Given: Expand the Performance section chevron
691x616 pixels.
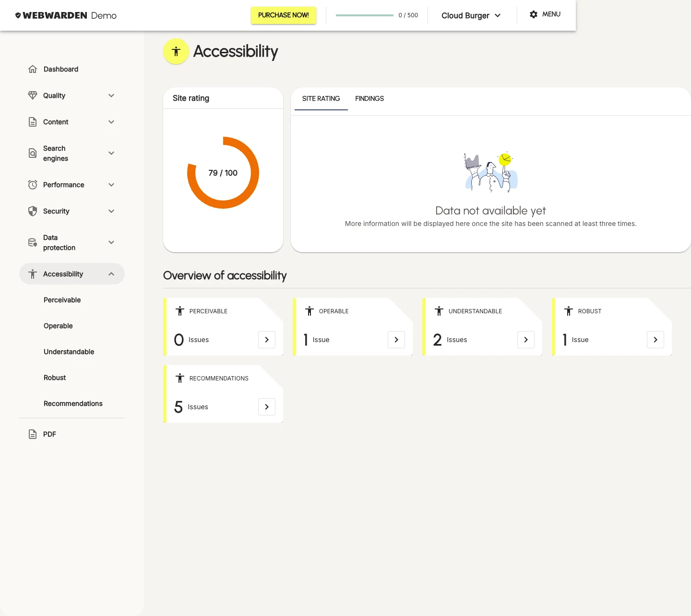Looking at the screenshot, I should tap(111, 184).
